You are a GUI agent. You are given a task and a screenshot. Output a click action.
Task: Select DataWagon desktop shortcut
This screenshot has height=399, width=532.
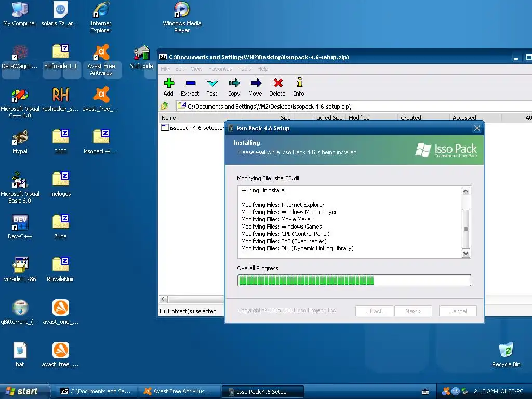20,57
